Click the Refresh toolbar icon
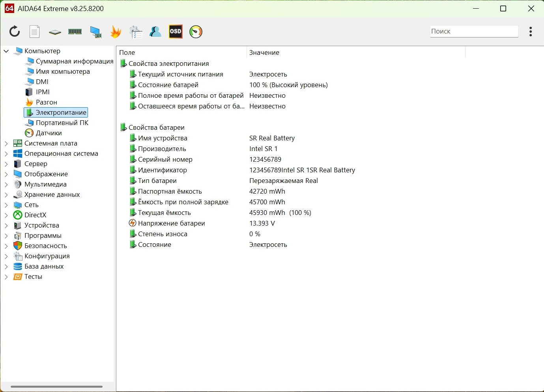 15,32
